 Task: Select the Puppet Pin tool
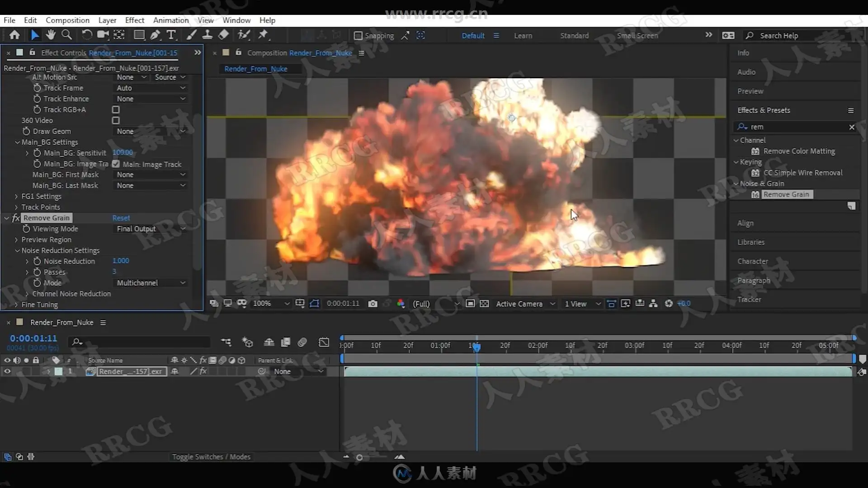pyautogui.click(x=263, y=35)
